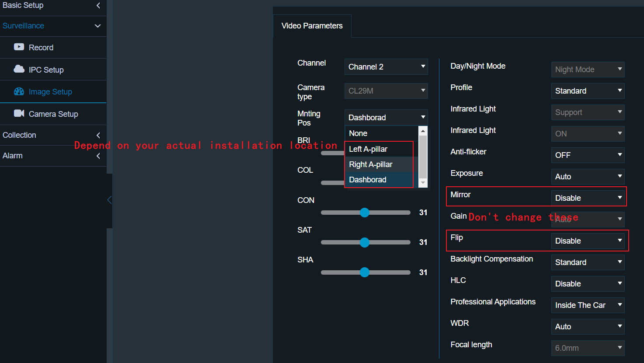Open the Mirror dropdown

click(x=588, y=198)
